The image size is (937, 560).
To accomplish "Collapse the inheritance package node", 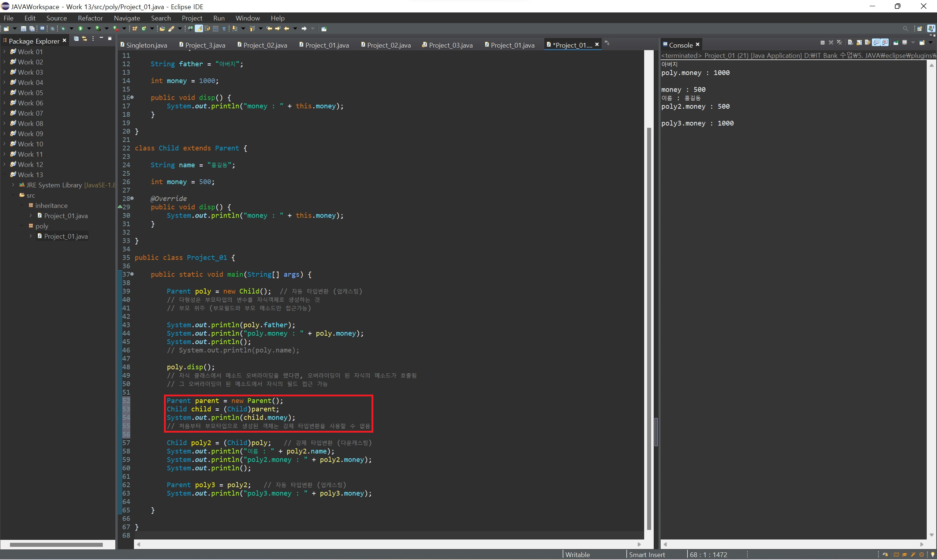I will pyautogui.click(x=22, y=205).
